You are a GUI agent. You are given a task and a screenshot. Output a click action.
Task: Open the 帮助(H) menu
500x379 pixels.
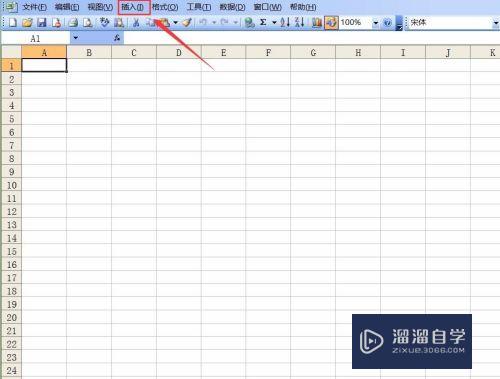(303, 7)
